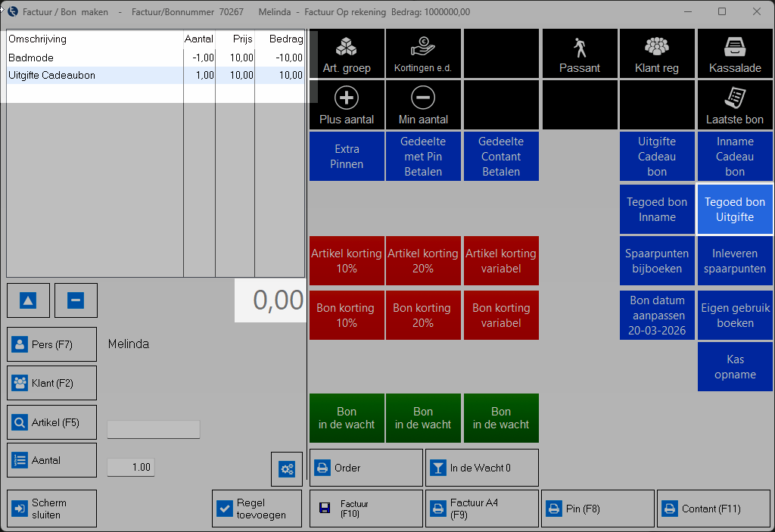Select the Uitgifte Cadeaubon row

pos(95,75)
